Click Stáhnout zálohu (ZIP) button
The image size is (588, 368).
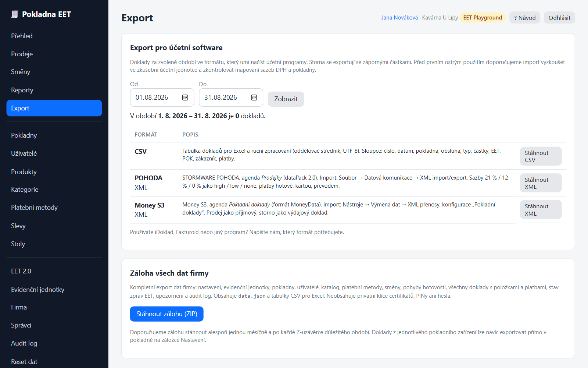point(167,314)
